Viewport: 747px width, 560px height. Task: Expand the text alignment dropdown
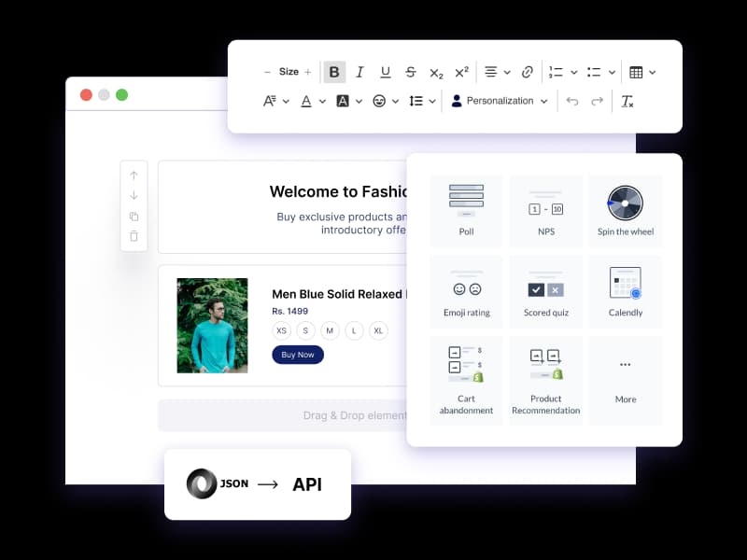click(497, 72)
